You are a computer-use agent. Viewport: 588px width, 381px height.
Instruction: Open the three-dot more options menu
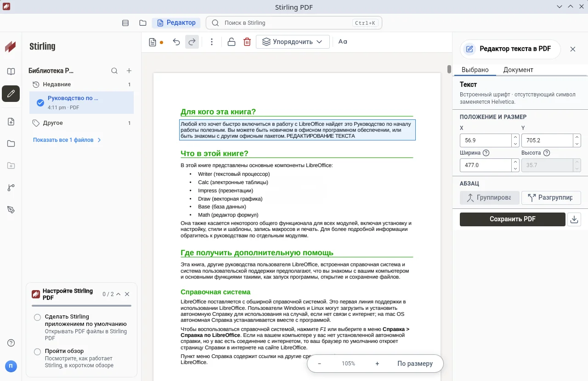212,42
